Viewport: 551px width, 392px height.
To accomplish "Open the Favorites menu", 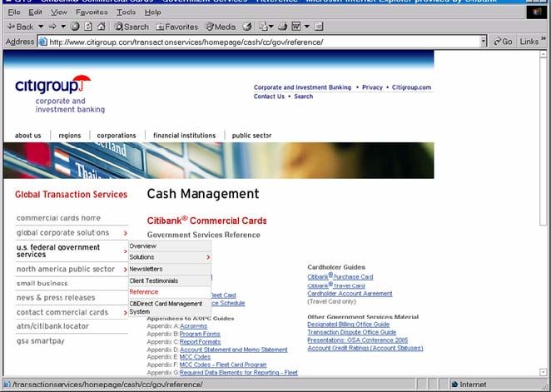I will click(x=92, y=12).
